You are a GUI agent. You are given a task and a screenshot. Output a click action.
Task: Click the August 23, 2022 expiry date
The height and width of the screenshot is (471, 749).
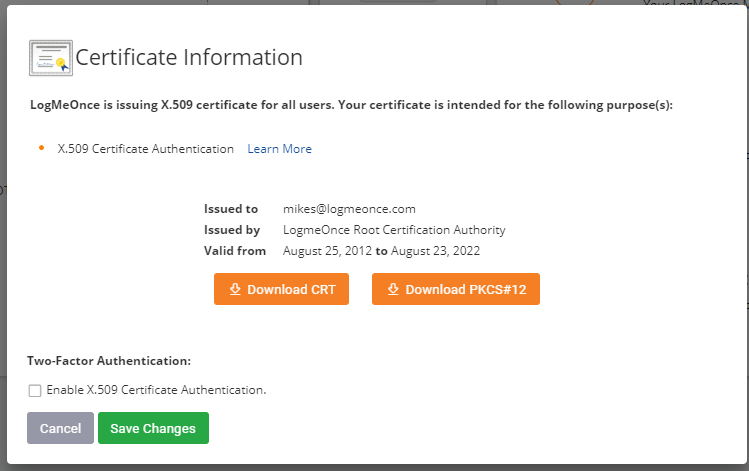435,251
